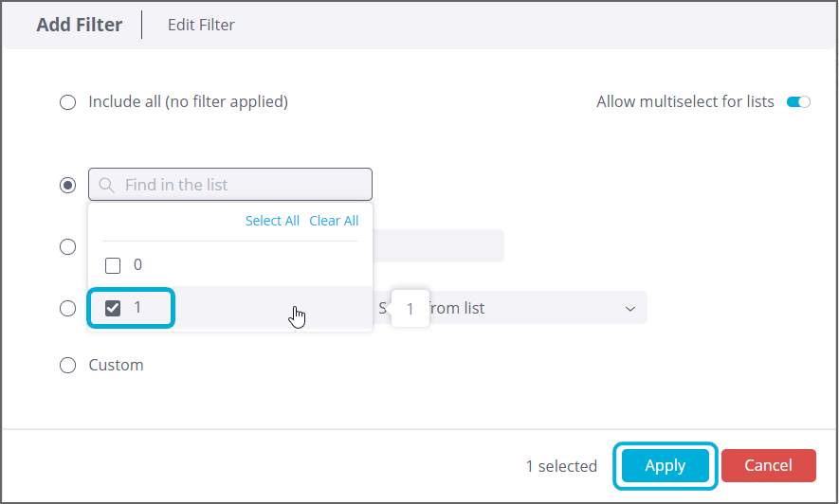
Task: Expand the 'from list' dropdown chevron
Action: (x=630, y=309)
